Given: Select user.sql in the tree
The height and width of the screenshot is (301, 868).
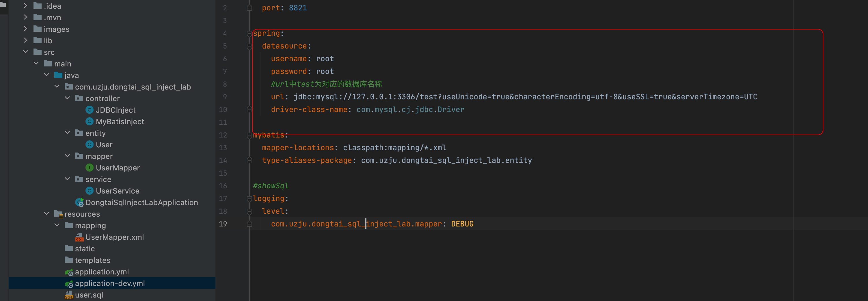Looking at the screenshot, I should pos(89,295).
